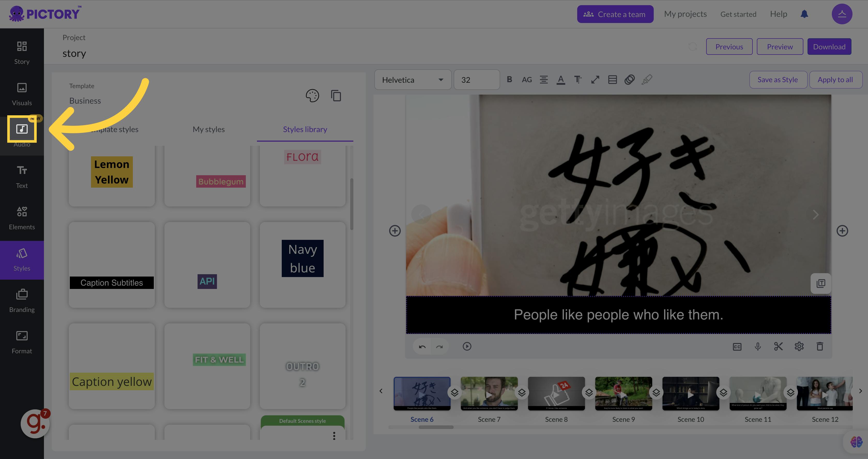Select Scene 9 thumbnail

(x=623, y=394)
